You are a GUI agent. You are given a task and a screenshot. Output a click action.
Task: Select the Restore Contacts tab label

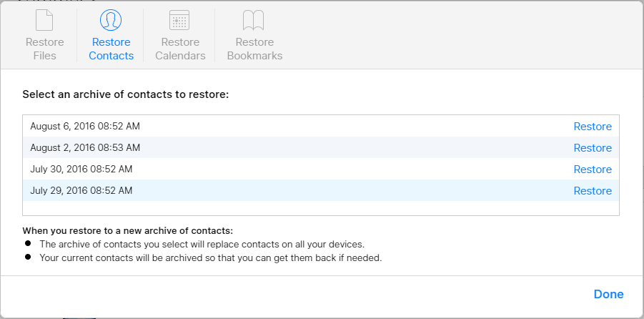111,49
